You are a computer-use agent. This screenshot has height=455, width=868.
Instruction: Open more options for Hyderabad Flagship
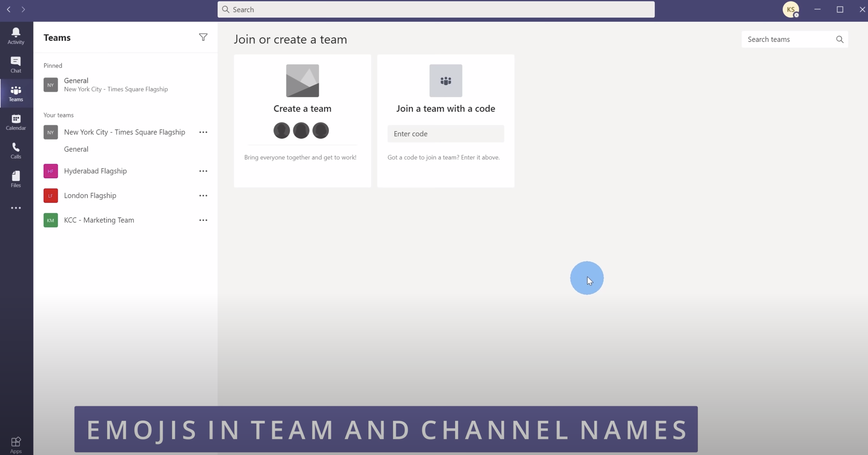203,171
